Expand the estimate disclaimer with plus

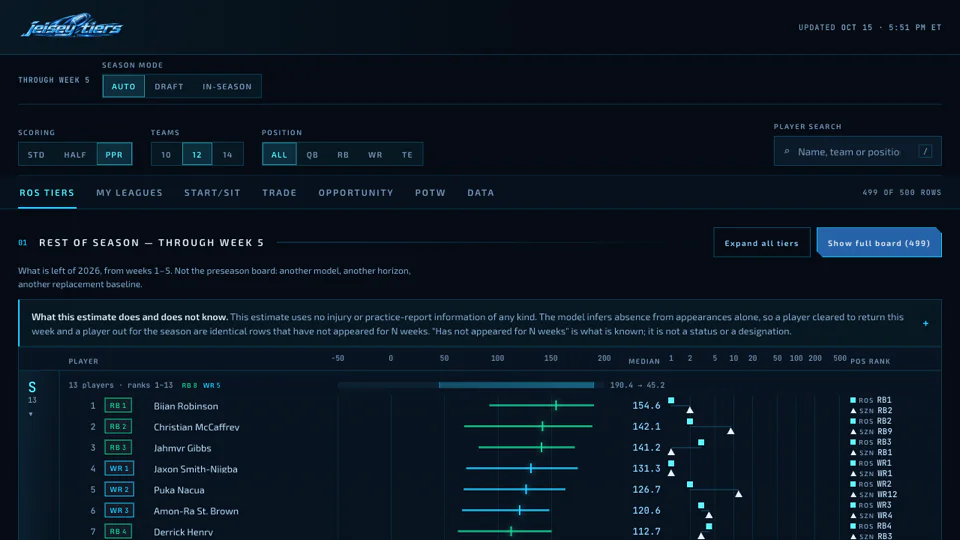[926, 323]
